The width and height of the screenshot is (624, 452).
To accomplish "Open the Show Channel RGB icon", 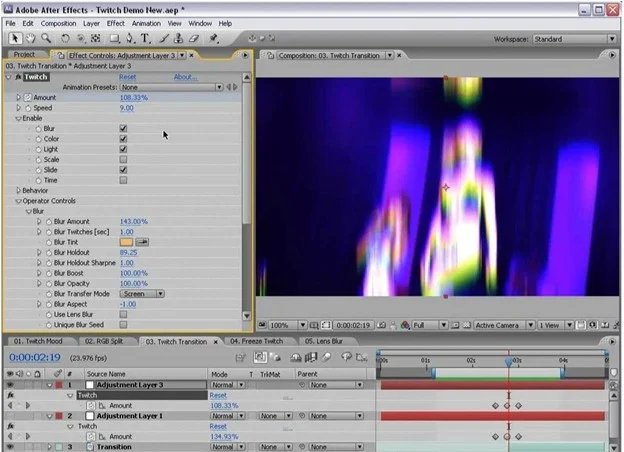I will (405, 325).
